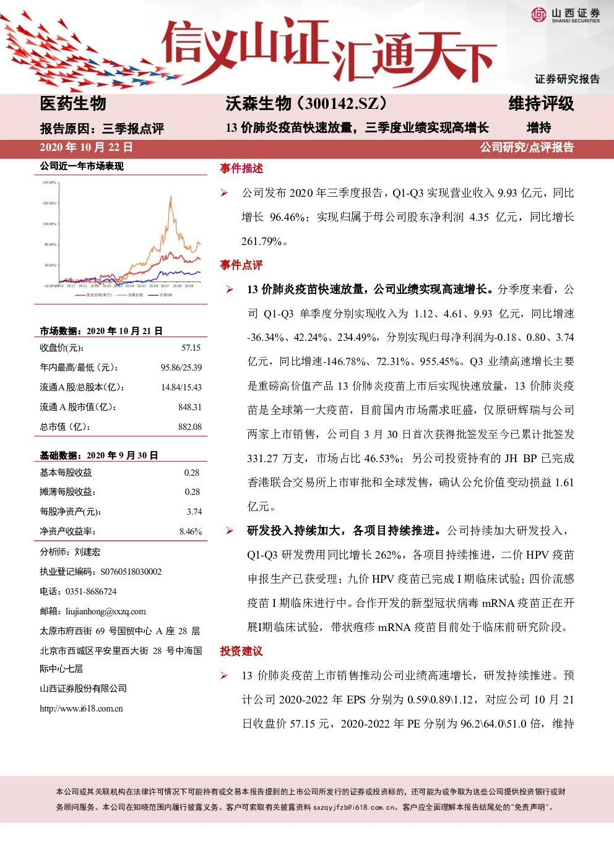This screenshot has width=614, height=868.
Task: Click the subtitle about 13价肺炎疫苗快速放量
Action: (357, 128)
